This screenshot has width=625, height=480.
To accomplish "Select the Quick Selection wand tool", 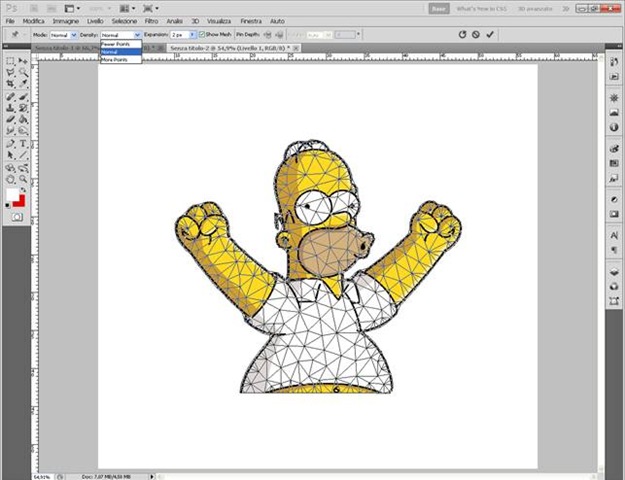I will 23,72.
